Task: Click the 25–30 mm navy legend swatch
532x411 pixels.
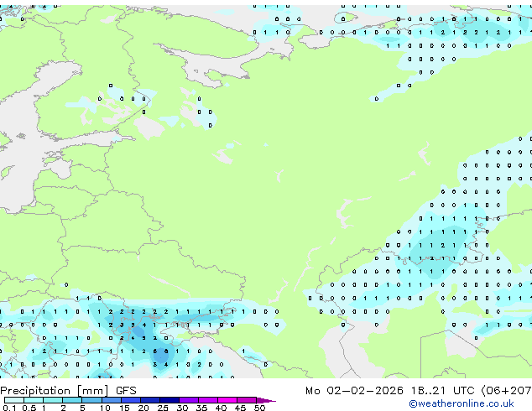Action: pos(170,400)
